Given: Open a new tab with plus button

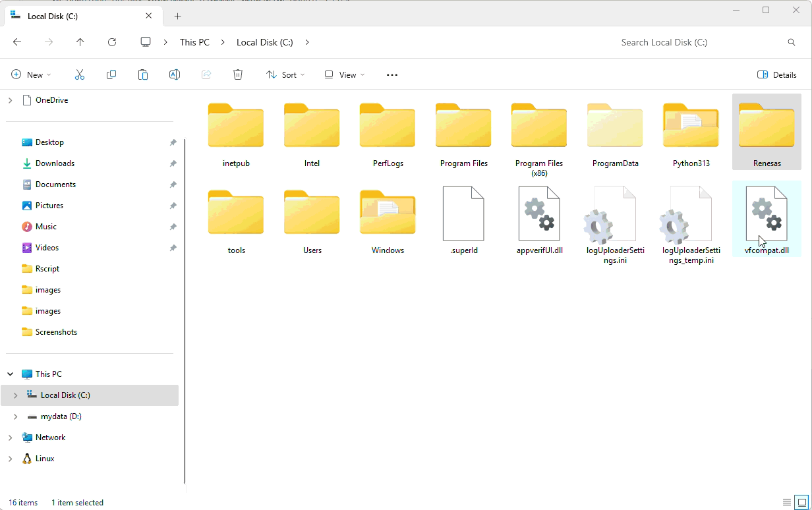Looking at the screenshot, I should click(x=178, y=16).
